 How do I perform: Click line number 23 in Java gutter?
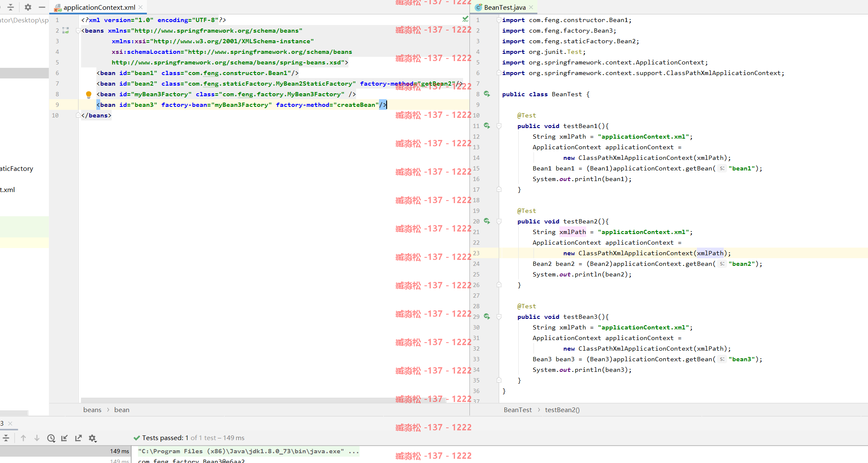click(x=476, y=253)
